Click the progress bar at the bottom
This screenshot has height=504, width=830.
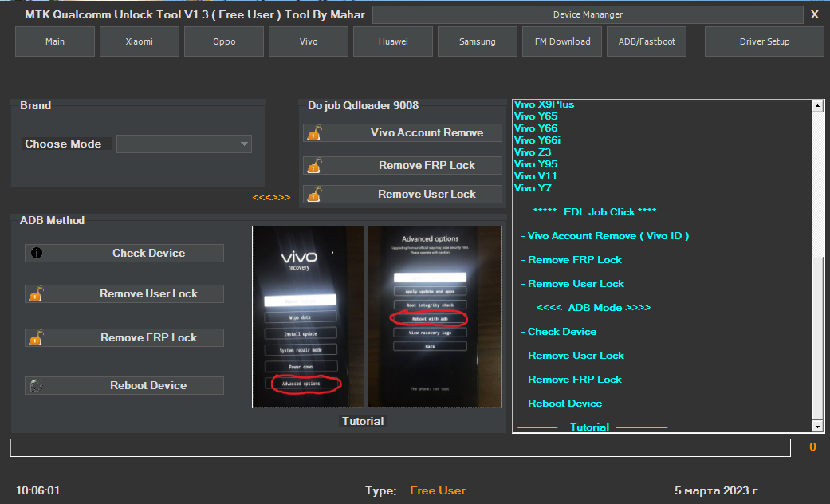click(x=401, y=447)
